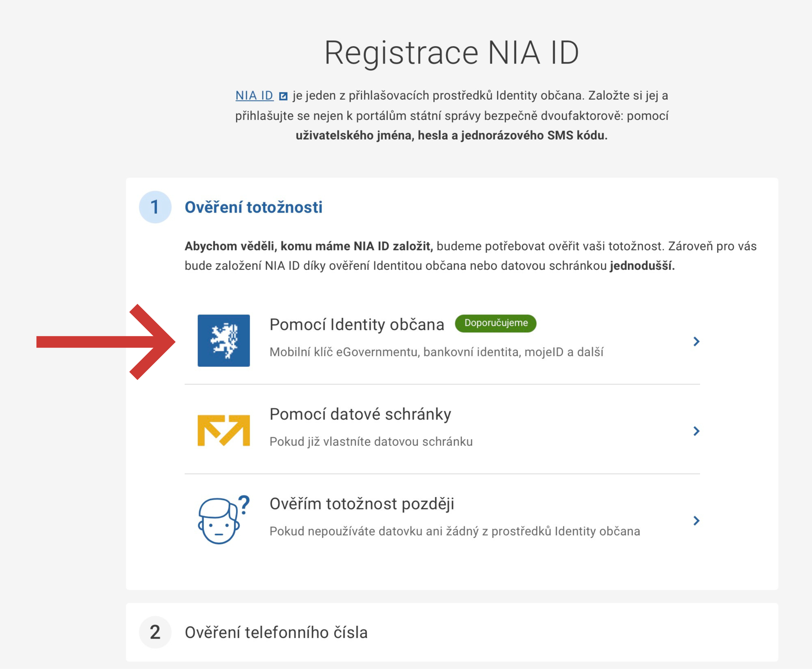Click the external link icon beside NIA ID
The width and height of the screenshot is (812, 669).
284,96
